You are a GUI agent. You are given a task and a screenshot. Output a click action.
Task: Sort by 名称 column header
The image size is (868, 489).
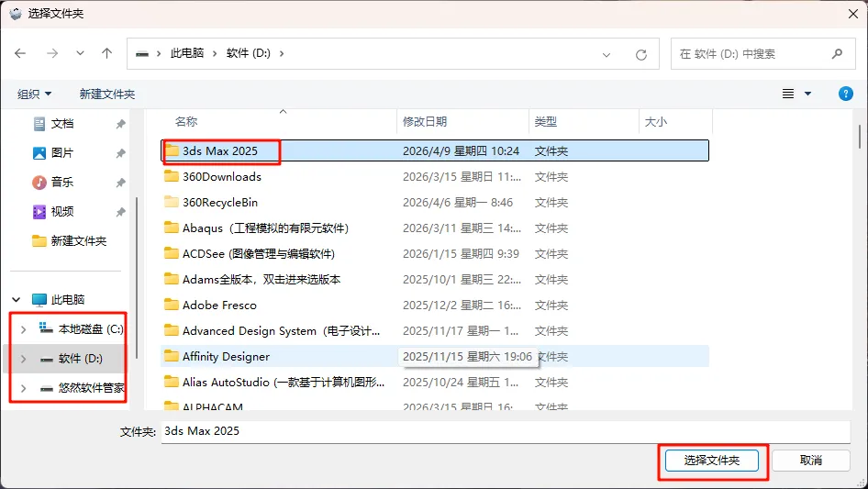point(186,121)
